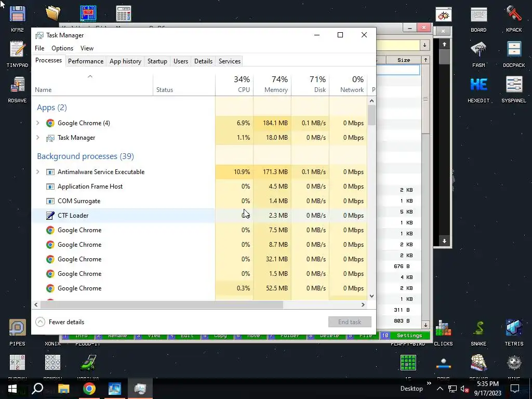Sort processes by CPU column header
Screen dimensions: 532x399
[x=234, y=84]
